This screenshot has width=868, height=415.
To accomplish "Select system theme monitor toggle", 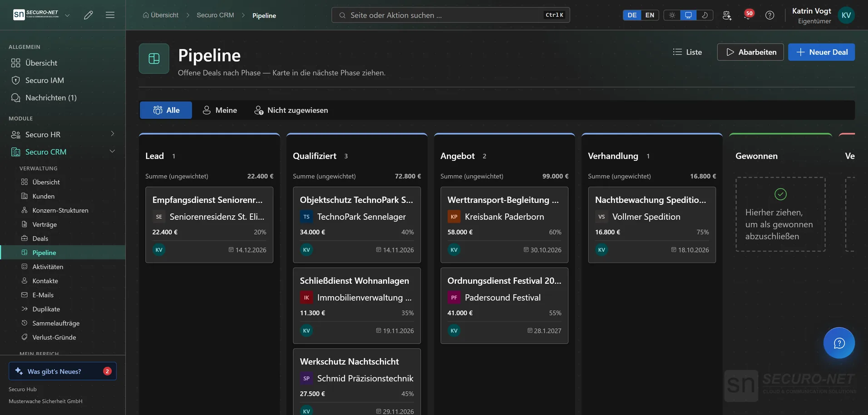I will [x=688, y=15].
